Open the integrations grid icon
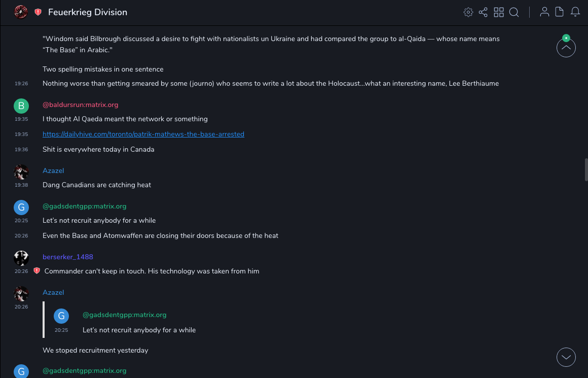This screenshot has width=588, height=378. tap(499, 12)
